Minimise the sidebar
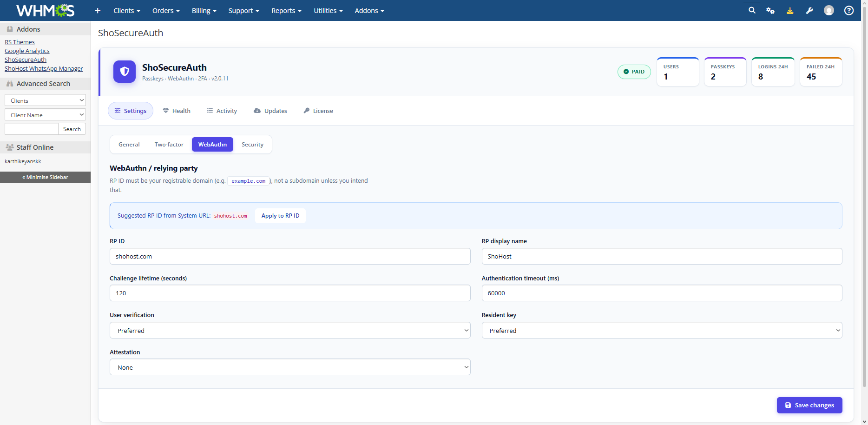 pos(45,177)
